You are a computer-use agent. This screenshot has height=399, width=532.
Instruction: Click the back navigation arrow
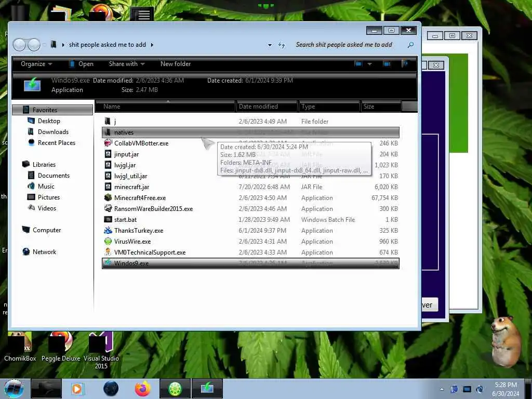(19, 45)
